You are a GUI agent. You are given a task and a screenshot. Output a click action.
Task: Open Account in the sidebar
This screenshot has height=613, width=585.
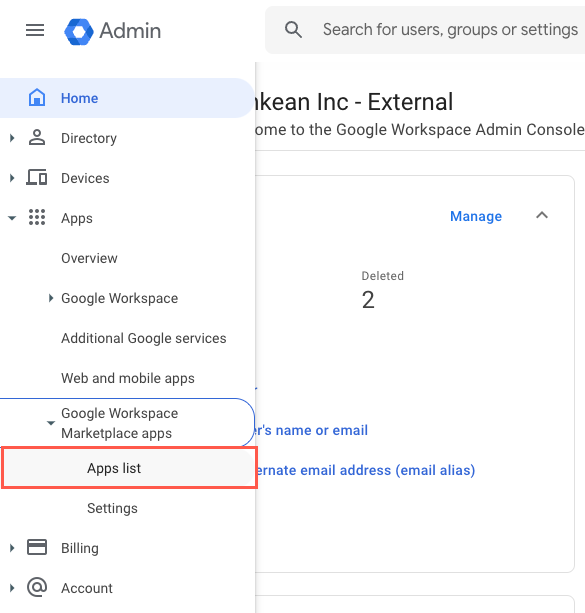click(x=126, y=588)
